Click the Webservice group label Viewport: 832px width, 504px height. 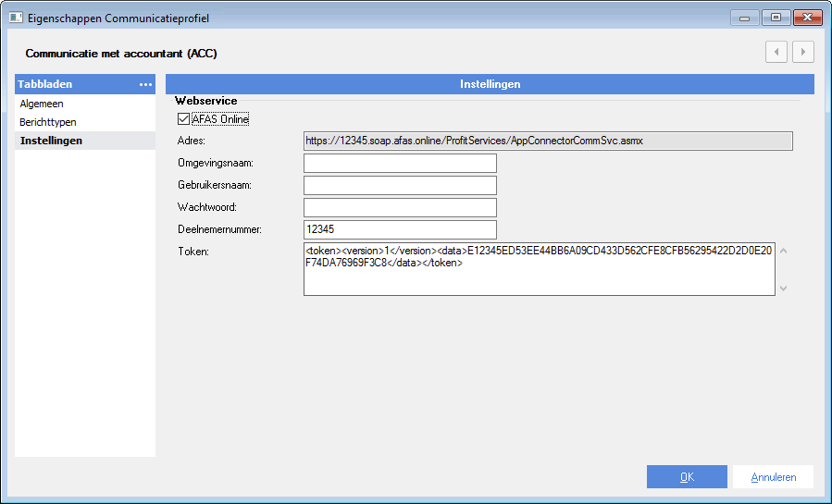tap(205, 101)
